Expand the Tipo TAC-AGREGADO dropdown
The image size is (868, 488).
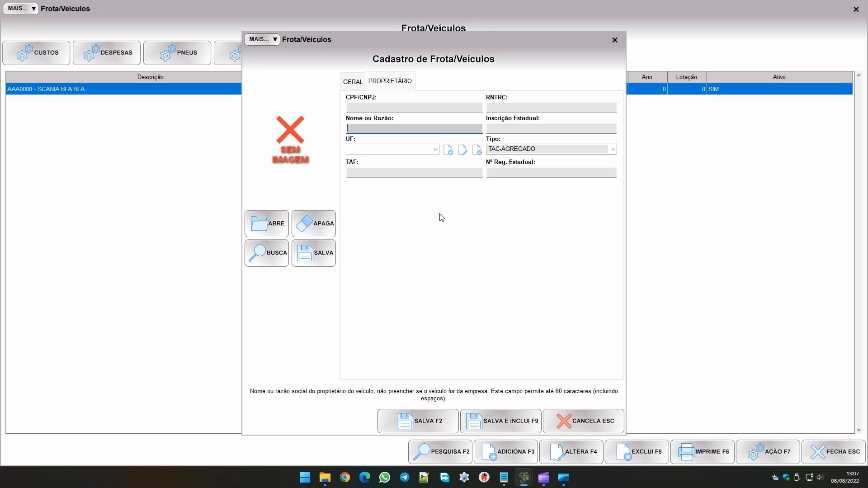(612, 150)
